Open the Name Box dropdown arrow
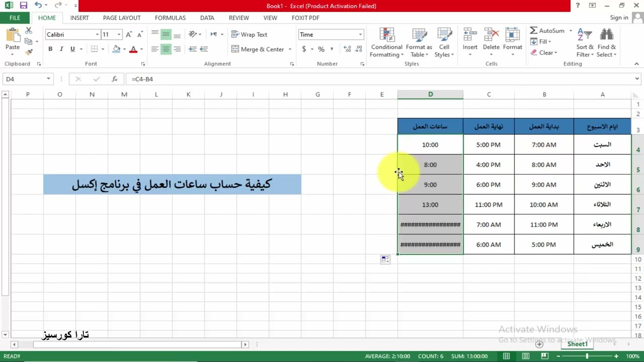The image size is (644, 362). tap(48, 79)
